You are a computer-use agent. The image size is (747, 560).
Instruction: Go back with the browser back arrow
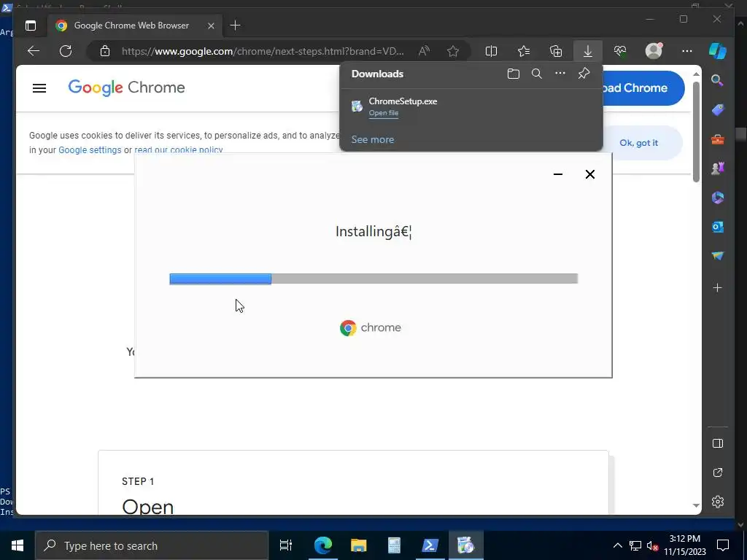(x=34, y=51)
